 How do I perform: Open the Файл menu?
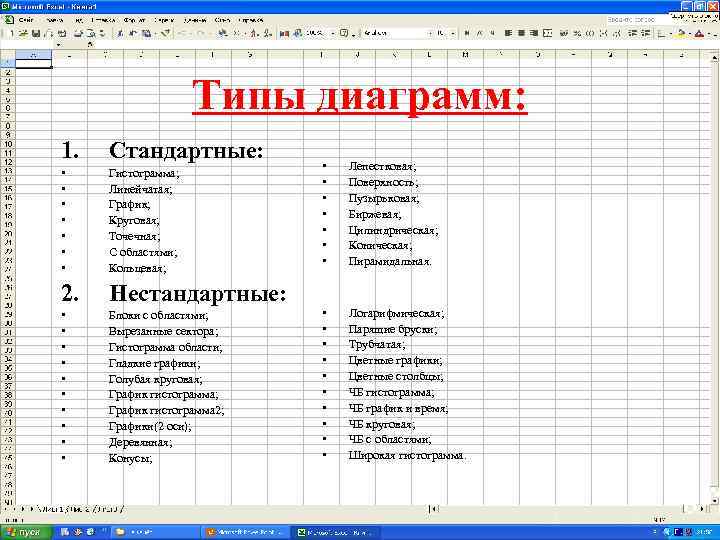click(x=26, y=20)
